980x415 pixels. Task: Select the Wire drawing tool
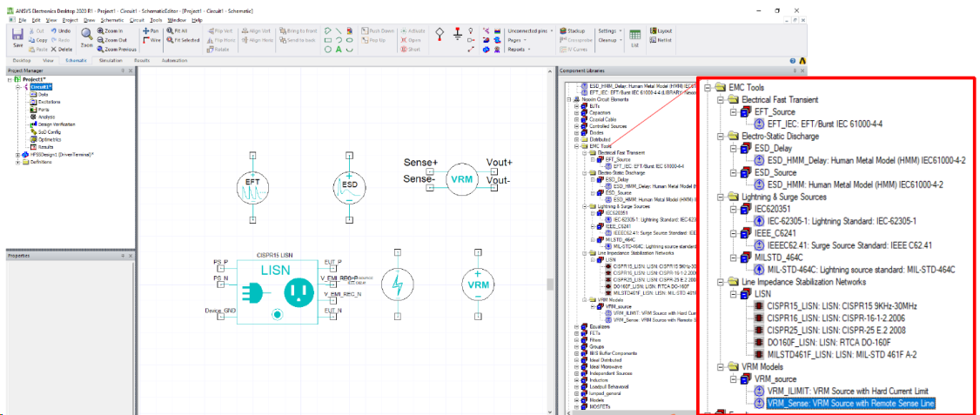point(152,40)
